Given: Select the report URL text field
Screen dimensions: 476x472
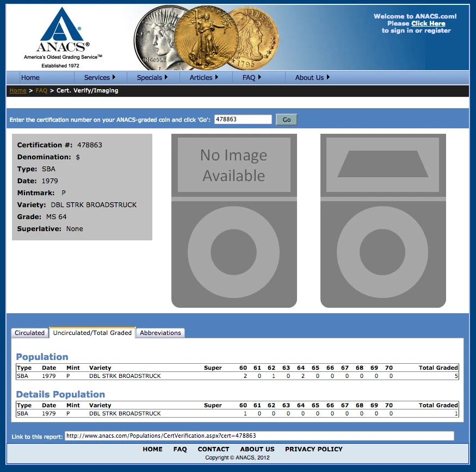Looking at the screenshot, I should pyautogui.click(x=259, y=436).
